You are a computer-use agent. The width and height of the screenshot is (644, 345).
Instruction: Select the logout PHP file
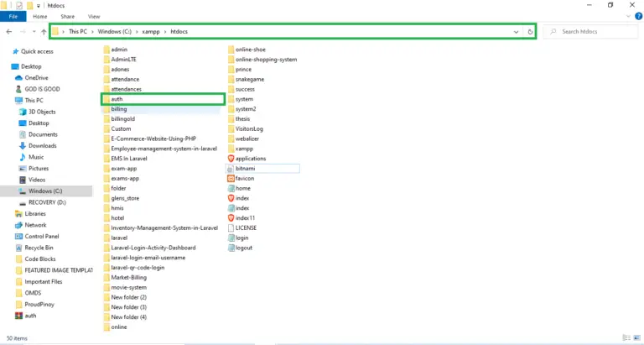243,248
